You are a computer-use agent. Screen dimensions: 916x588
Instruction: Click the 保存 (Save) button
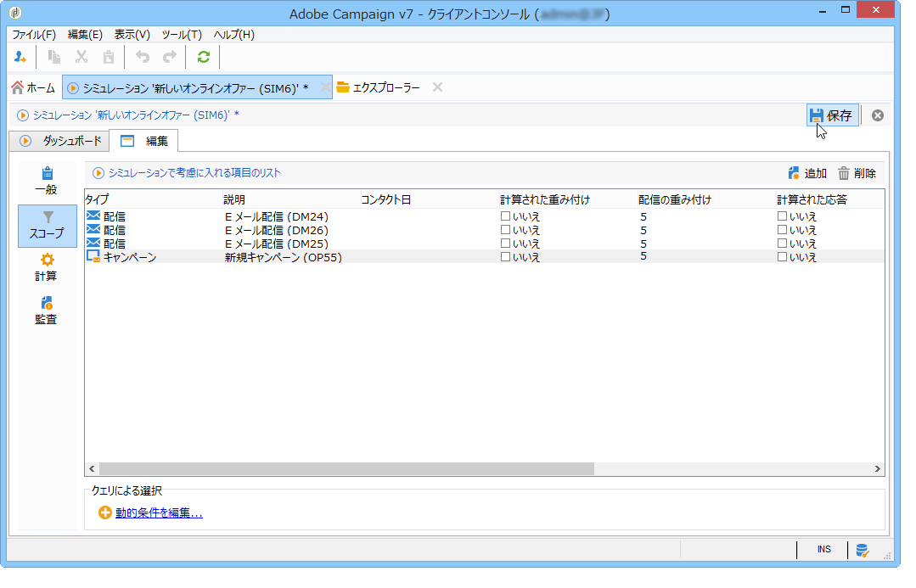833,115
